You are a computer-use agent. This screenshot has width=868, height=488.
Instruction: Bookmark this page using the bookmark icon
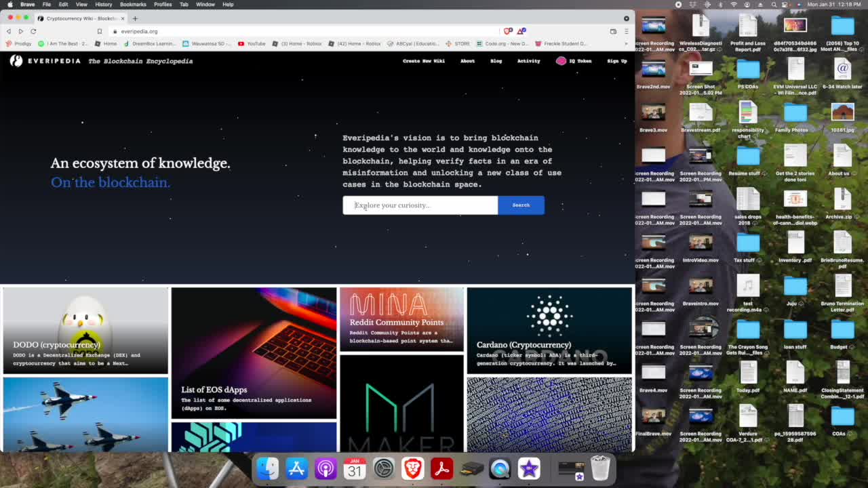[x=100, y=31]
